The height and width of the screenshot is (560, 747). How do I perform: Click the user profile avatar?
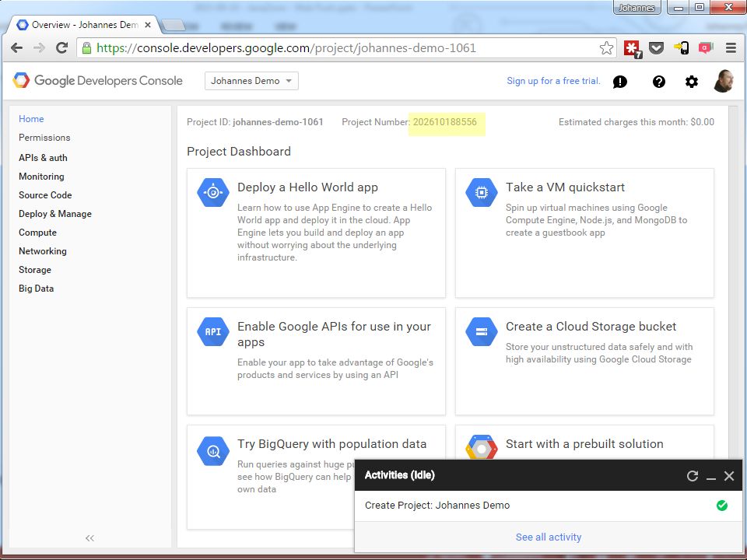click(724, 80)
